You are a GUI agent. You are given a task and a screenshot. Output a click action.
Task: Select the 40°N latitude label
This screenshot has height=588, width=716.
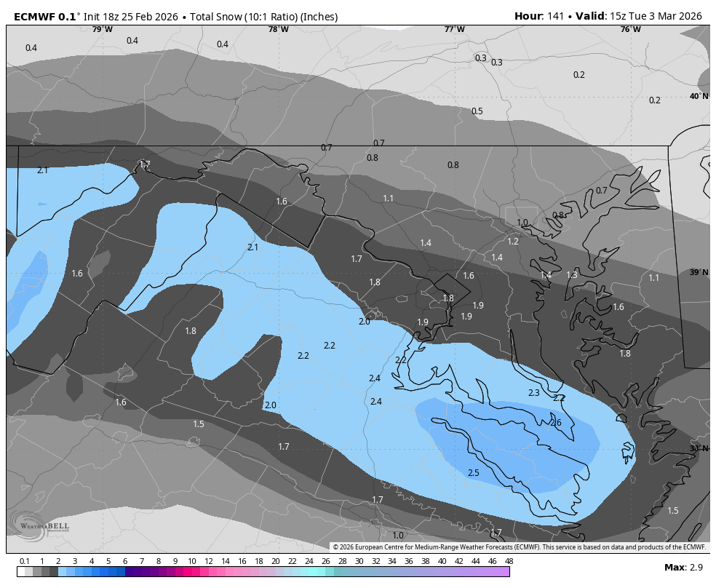click(699, 97)
